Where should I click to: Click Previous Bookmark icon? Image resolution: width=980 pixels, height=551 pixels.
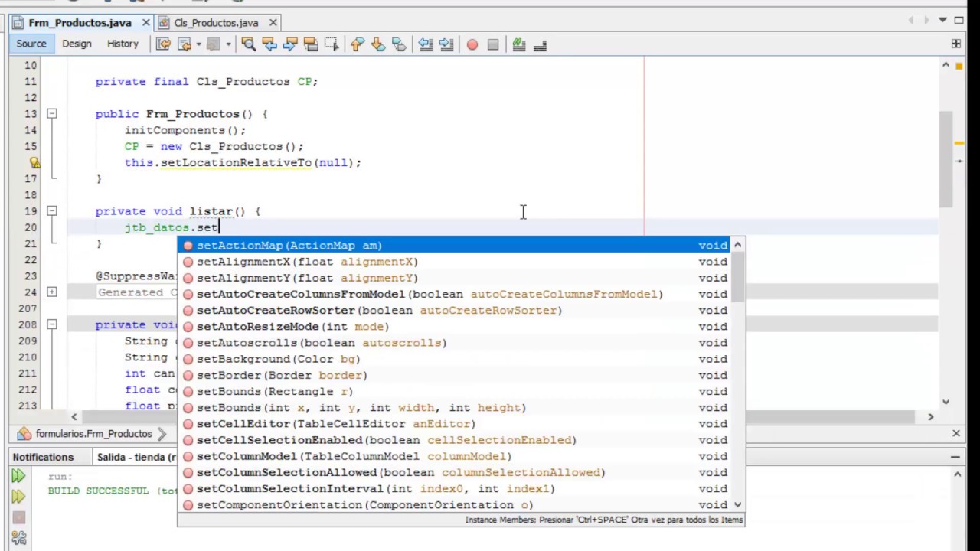pyautogui.click(x=357, y=44)
